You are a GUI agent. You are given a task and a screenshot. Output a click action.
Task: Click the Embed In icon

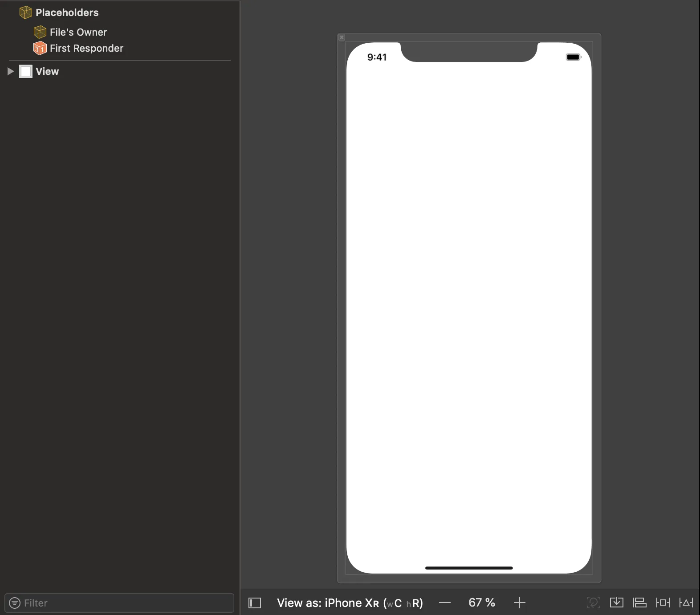coord(617,603)
